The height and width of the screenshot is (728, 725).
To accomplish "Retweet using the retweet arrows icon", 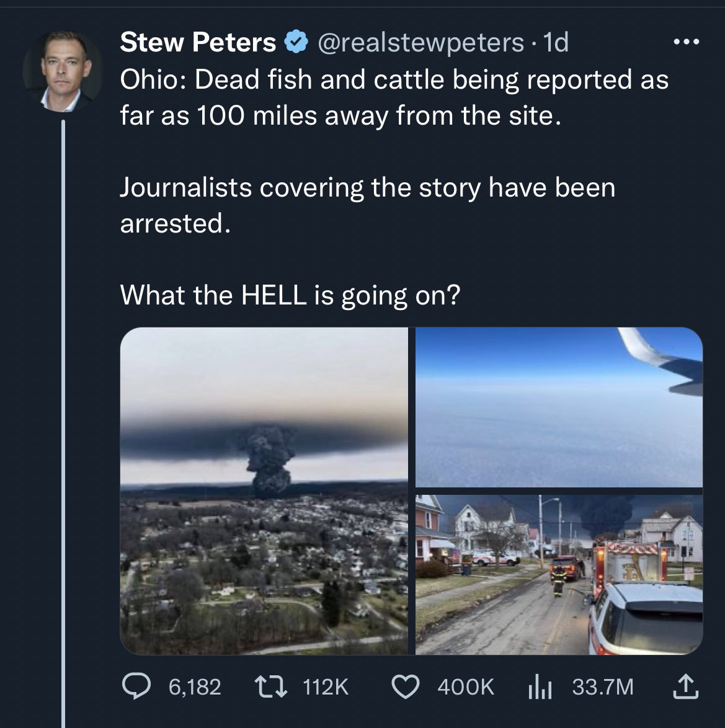I will click(x=271, y=686).
